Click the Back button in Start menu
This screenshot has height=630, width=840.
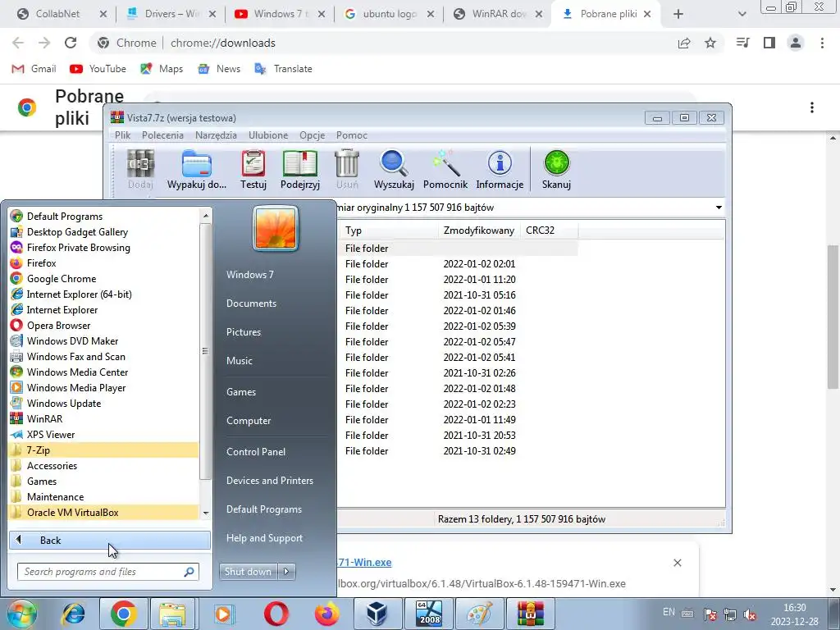109,540
